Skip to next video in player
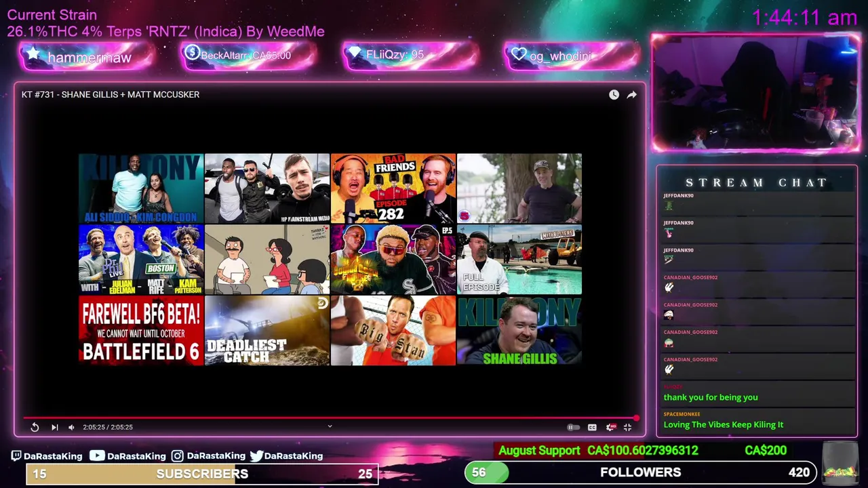Image resolution: width=868 pixels, height=488 pixels. pos(55,427)
